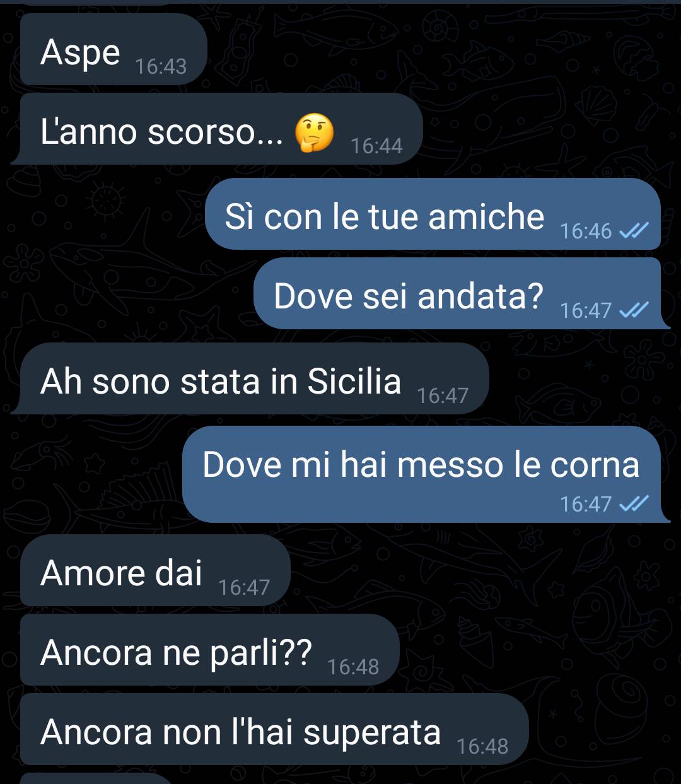Screen dimensions: 681x784
Task: Select the 'Amore dai' message
Action: tap(155, 570)
